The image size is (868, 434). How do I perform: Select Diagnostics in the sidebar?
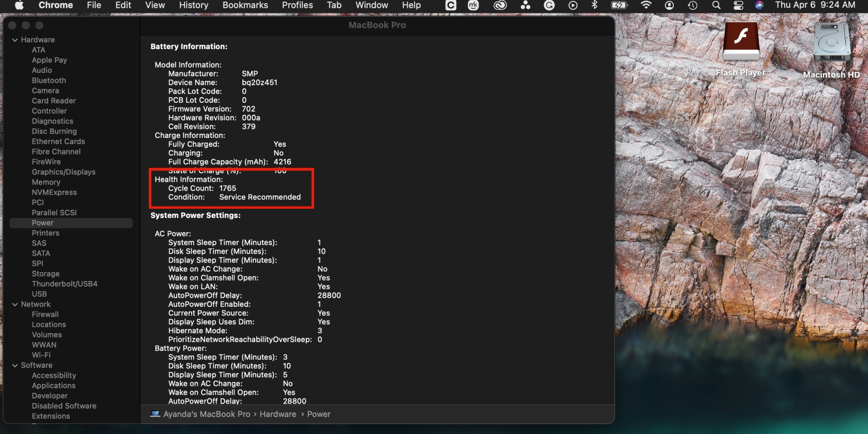pyautogui.click(x=53, y=121)
